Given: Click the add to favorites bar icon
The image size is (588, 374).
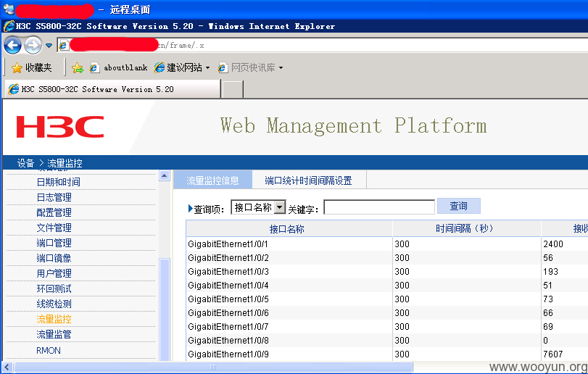Looking at the screenshot, I should coord(78,67).
